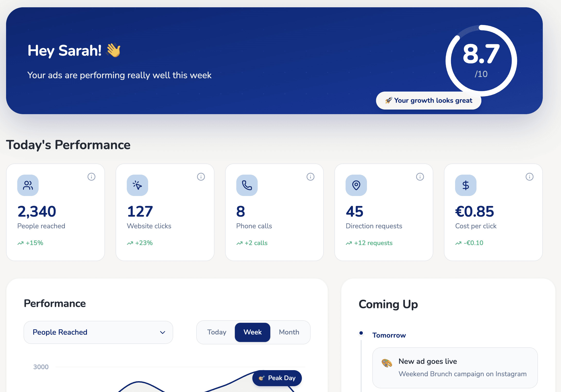Click the Website clicks cursor icon
This screenshot has height=392, width=561.
(x=137, y=185)
